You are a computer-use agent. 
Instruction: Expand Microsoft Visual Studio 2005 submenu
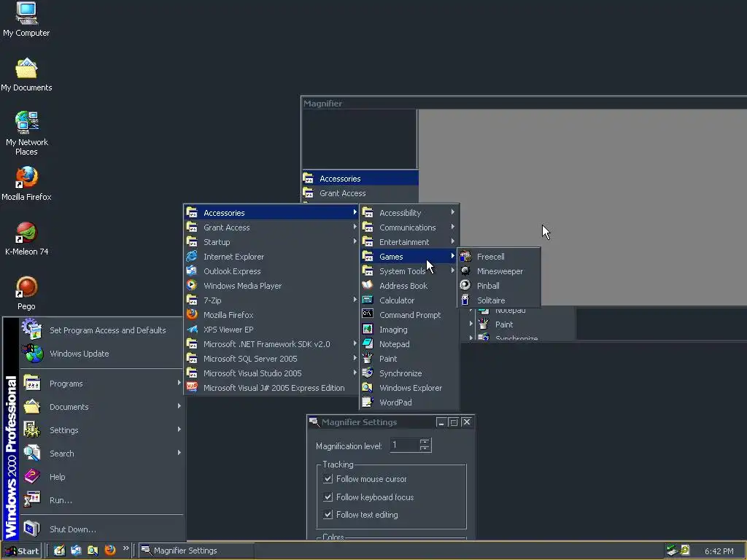[x=271, y=373]
